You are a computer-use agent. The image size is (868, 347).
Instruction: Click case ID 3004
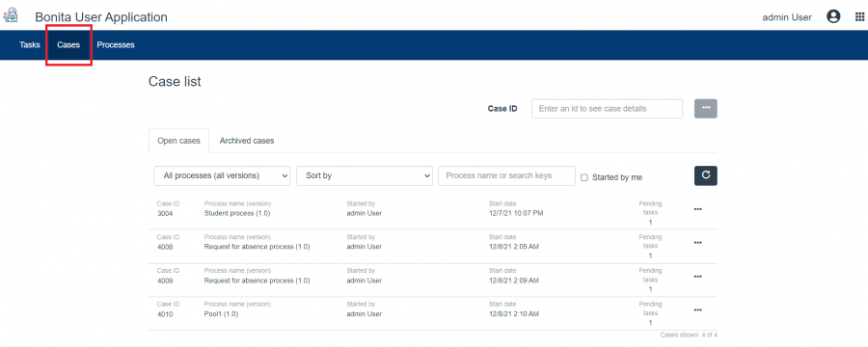click(x=165, y=213)
